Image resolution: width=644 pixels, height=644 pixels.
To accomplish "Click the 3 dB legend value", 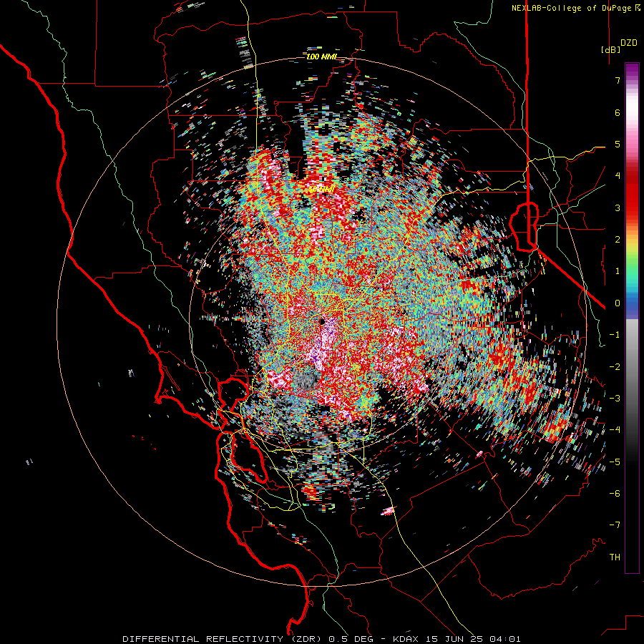I will click(618, 208).
